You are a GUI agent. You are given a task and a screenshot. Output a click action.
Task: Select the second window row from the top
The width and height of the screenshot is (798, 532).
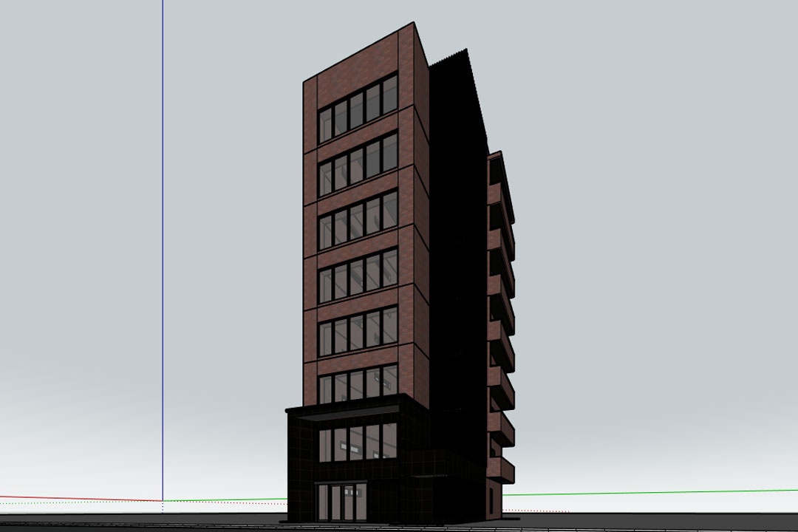(358, 164)
